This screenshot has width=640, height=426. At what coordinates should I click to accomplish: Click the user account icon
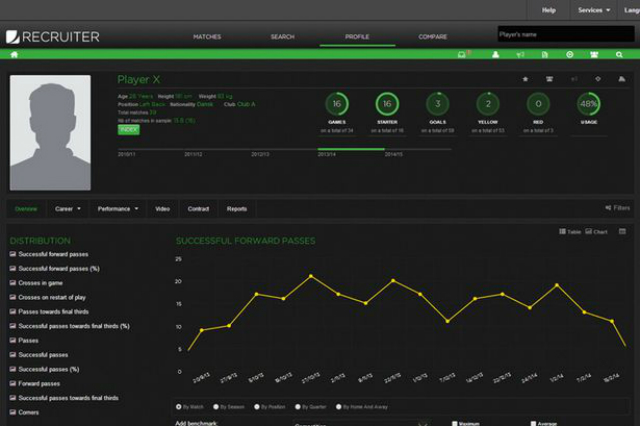click(x=495, y=54)
